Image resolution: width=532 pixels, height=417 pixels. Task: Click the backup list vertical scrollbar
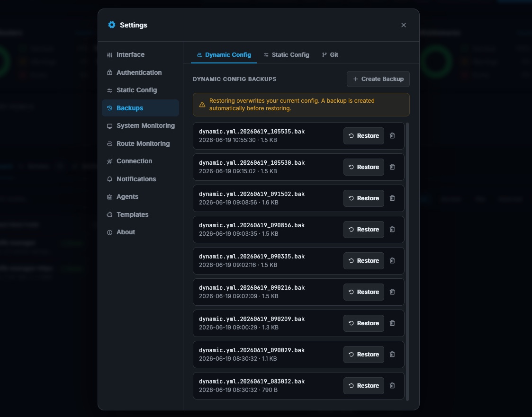(407, 261)
